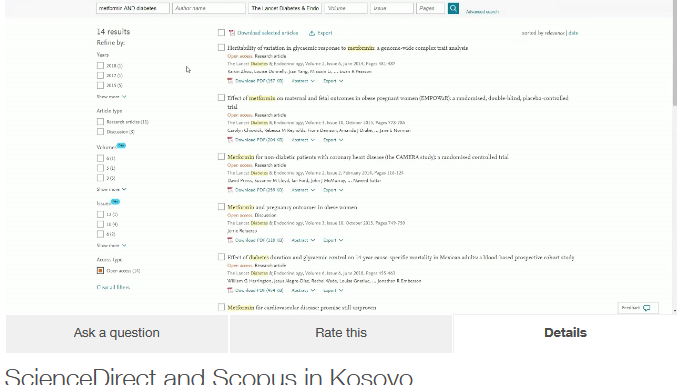Click Download selected articles link
Image resolution: width=684 pixels, height=385 pixels.
pos(267,33)
